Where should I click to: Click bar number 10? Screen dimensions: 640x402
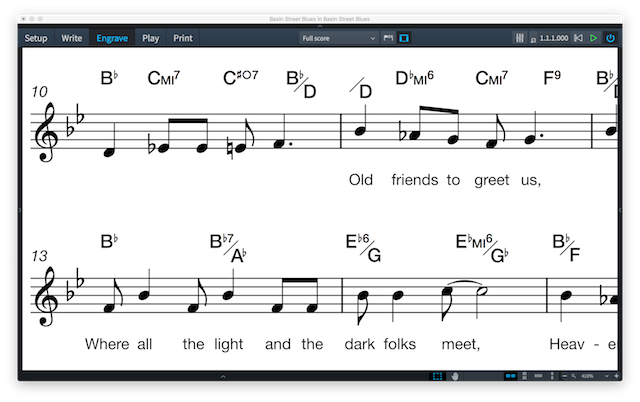click(40, 92)
